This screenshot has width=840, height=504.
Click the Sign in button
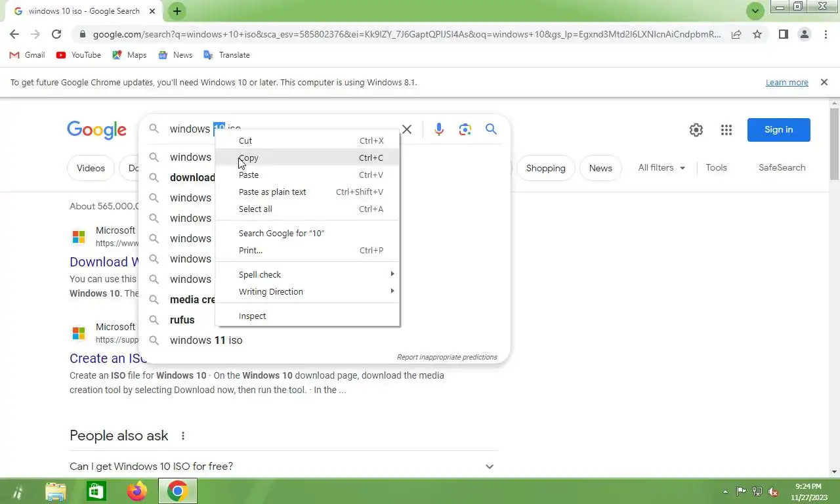pos(779,130)
